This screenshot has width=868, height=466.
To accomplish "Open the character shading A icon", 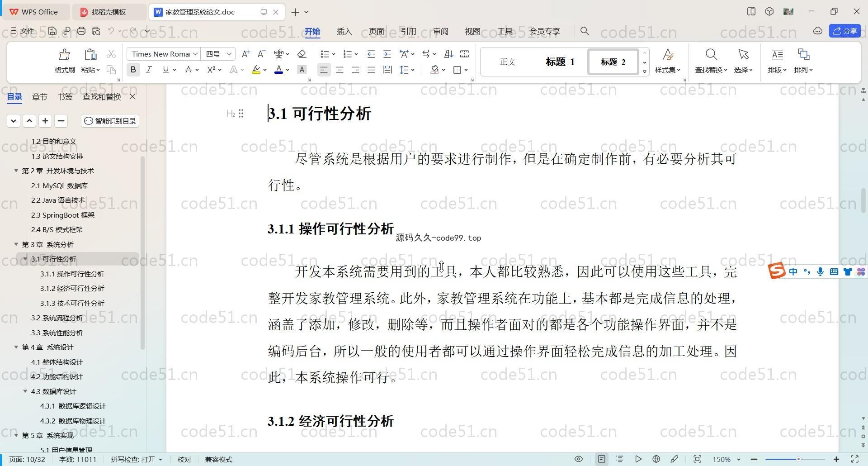I will pos(302,70).
